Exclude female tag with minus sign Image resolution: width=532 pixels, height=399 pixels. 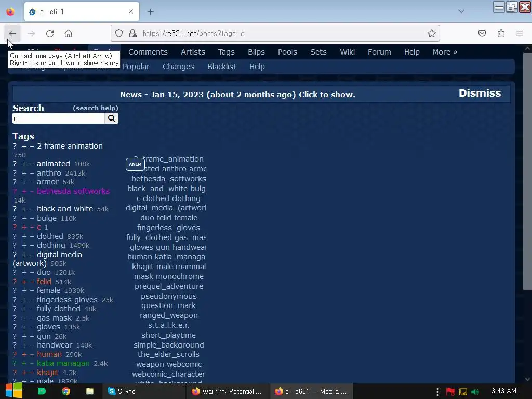[32, 290]
